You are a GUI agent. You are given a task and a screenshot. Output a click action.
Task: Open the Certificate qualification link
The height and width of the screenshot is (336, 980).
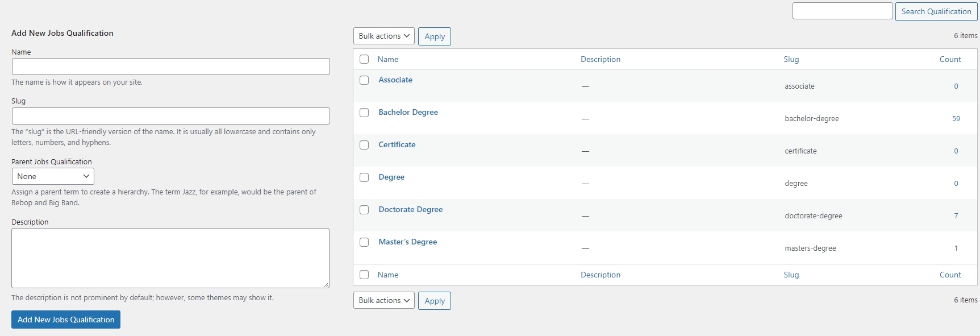click(397, 144)
